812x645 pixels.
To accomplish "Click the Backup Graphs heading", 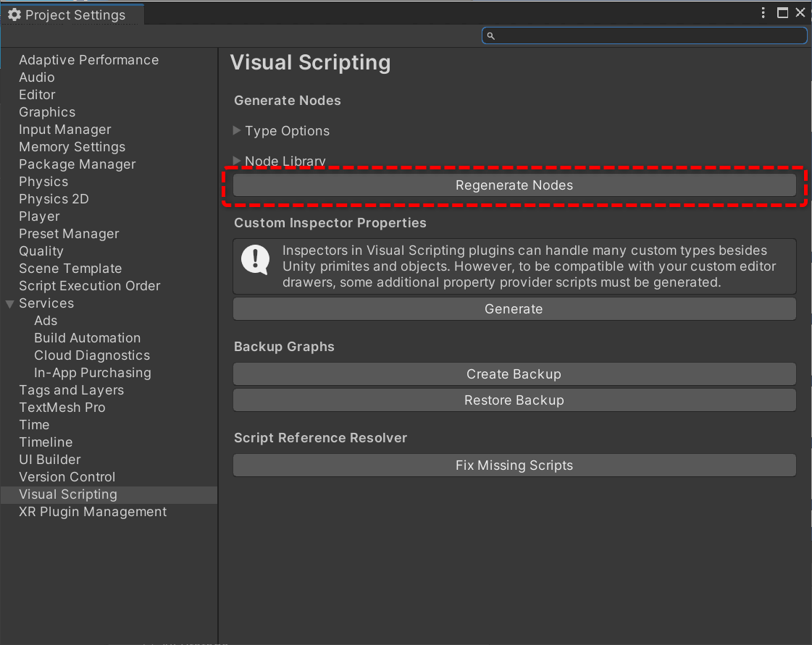I will 284,347.
